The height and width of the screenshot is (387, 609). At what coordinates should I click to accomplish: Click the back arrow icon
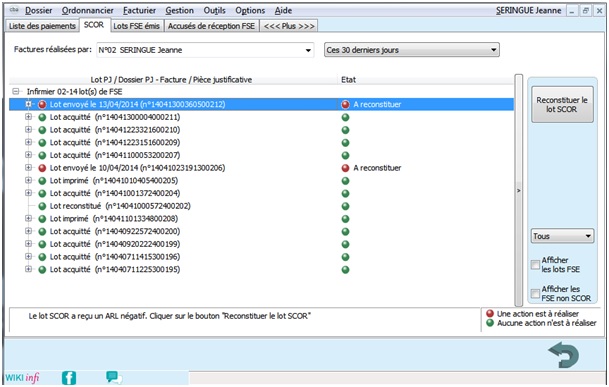click(564, 354)
